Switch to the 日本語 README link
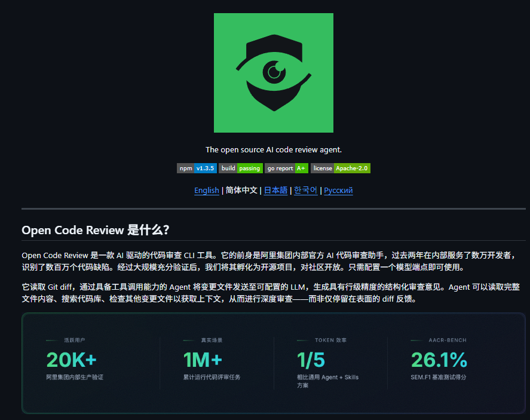The height and width of the screenshot is (420, 530). (275, 190)
